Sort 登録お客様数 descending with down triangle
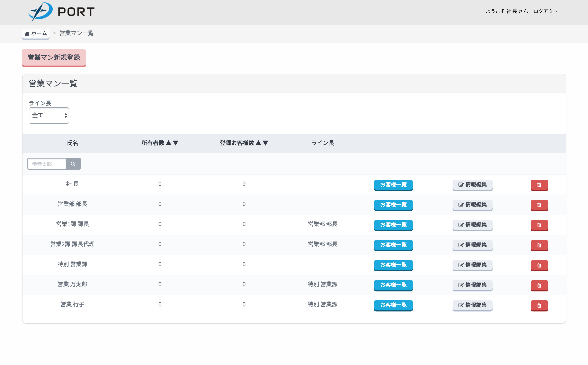Image resolution: width=588 pixels, height=365 pixels. click(x=265, y=143)
